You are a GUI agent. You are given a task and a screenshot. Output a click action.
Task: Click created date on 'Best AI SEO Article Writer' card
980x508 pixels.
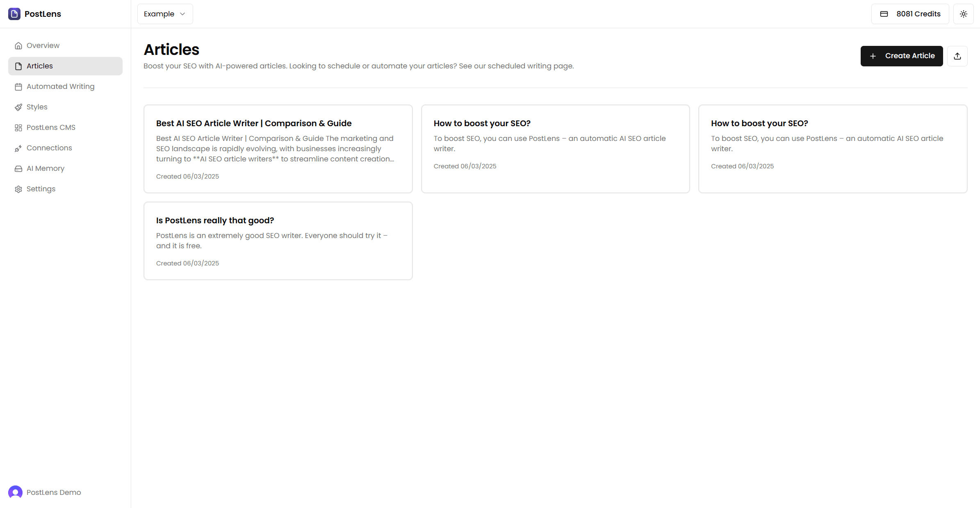(187, 176)
